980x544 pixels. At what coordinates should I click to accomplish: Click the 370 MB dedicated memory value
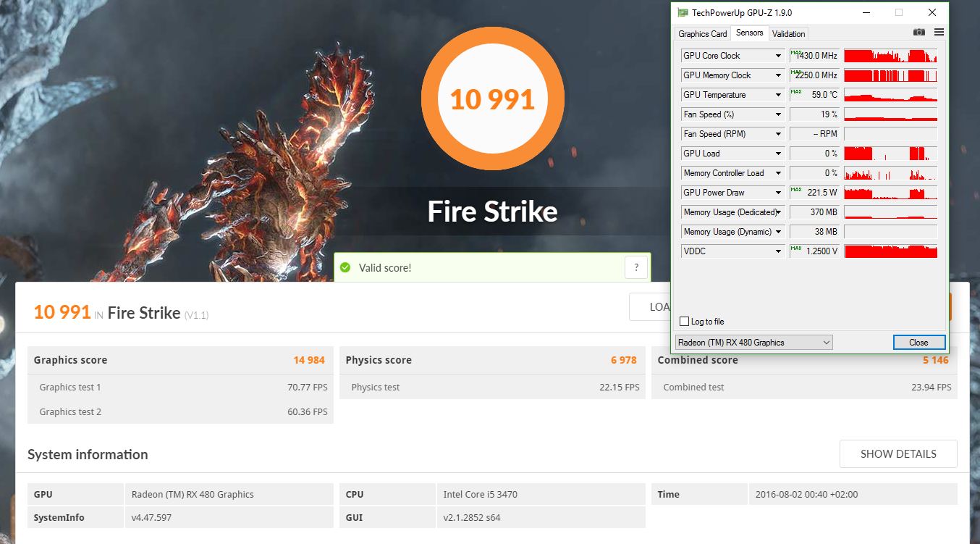[x=814, y=212]
